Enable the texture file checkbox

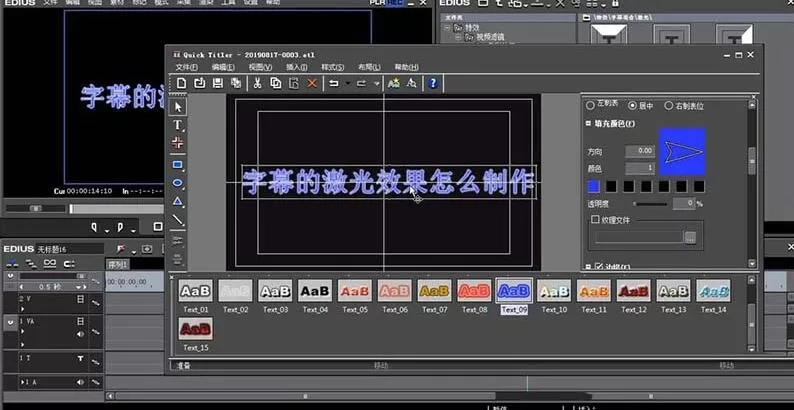click(596, 220)
